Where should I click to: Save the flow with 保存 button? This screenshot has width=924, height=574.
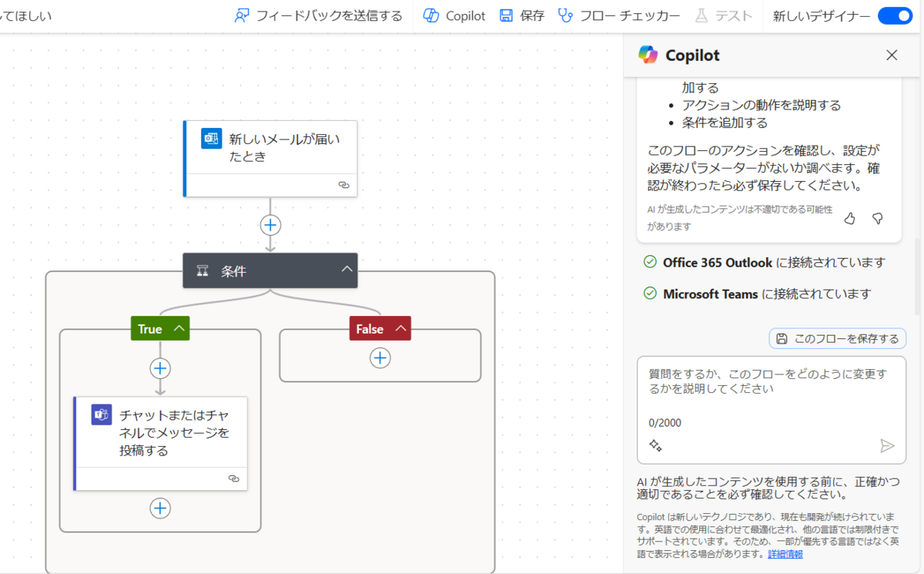(x=521, y=15)
